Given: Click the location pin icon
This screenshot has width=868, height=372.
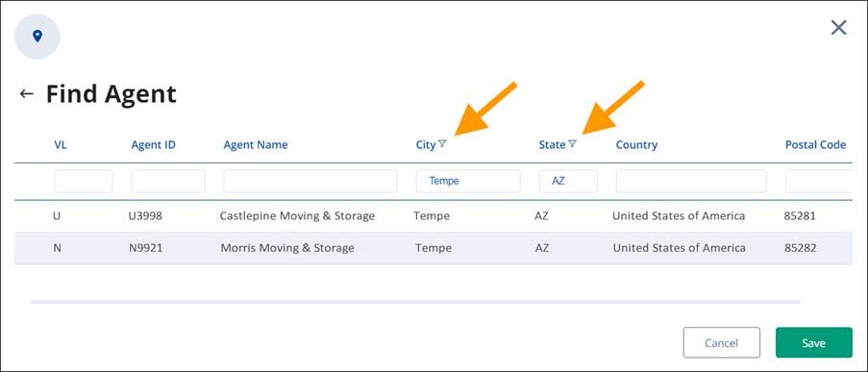Looking at the screenshot, I should click(37, 37).
